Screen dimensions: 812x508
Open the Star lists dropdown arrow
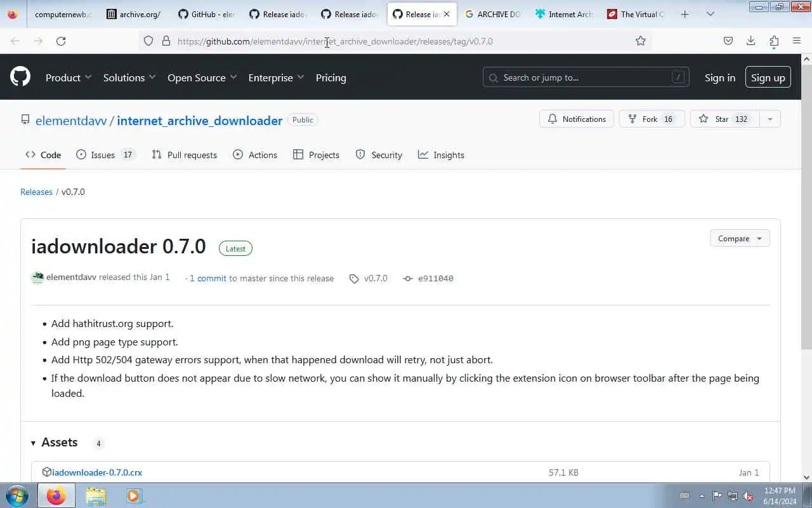tap(770, 119)
